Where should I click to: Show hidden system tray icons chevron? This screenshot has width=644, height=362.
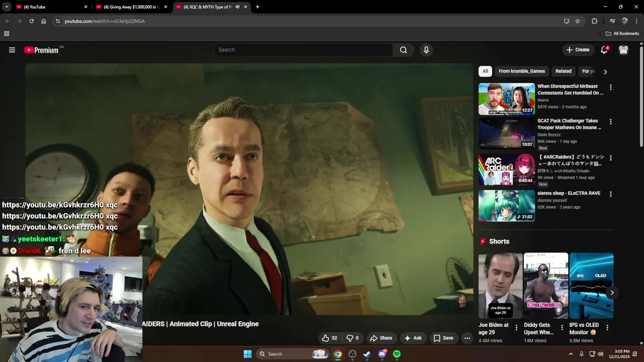[x=571, y=354]
